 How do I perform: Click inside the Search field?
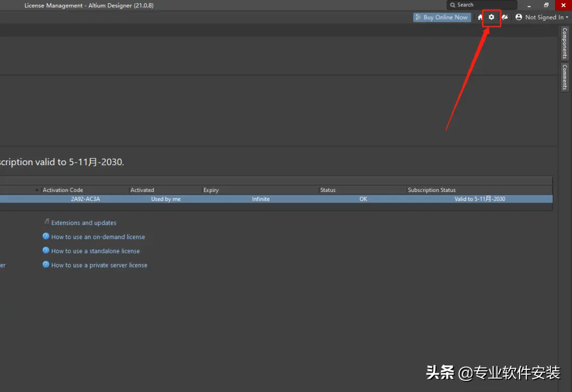482,5
